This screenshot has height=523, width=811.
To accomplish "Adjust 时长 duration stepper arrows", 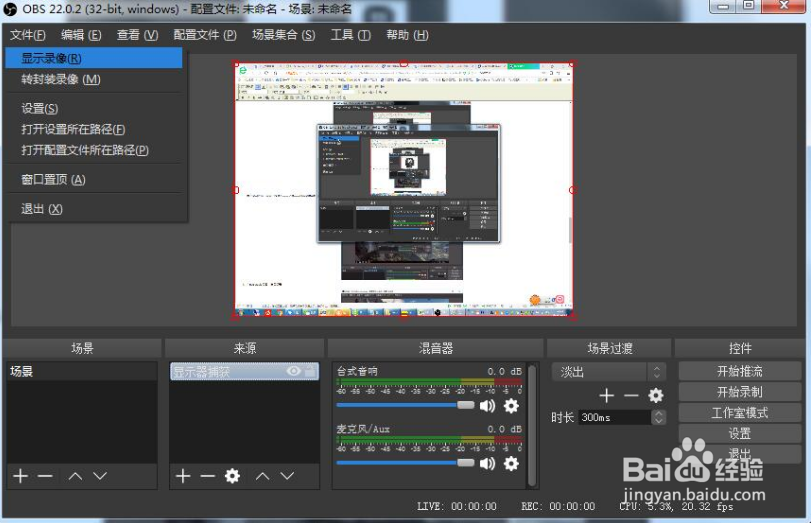I will (x=658, y=417).
